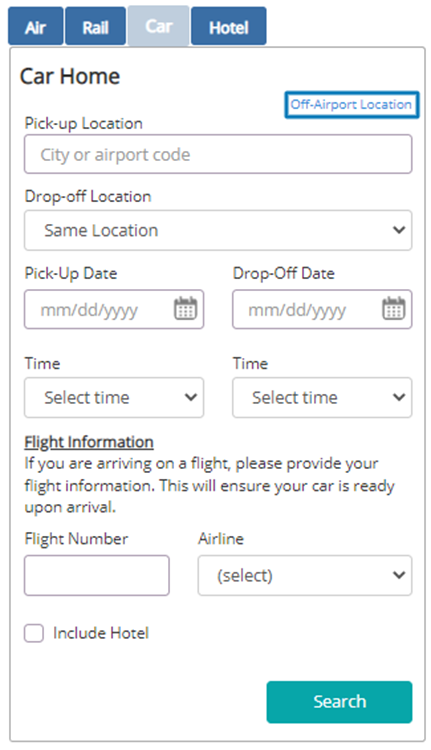Screen dimensions: 431x750
Task: Click into the Flight Number field
Action: click(97, 575)
